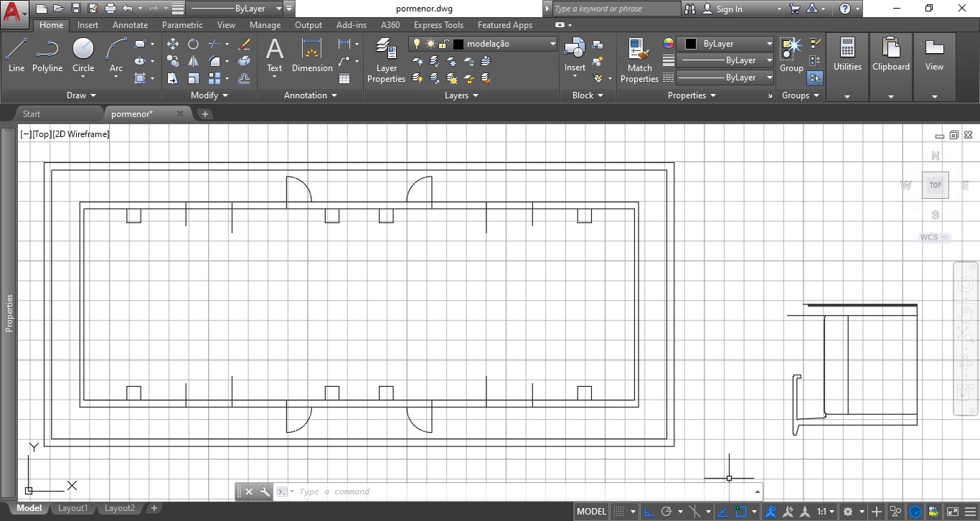
Task: Click the [2D Wireframe] visual style control
Action: pyautogui.click(x=81, y=133)
